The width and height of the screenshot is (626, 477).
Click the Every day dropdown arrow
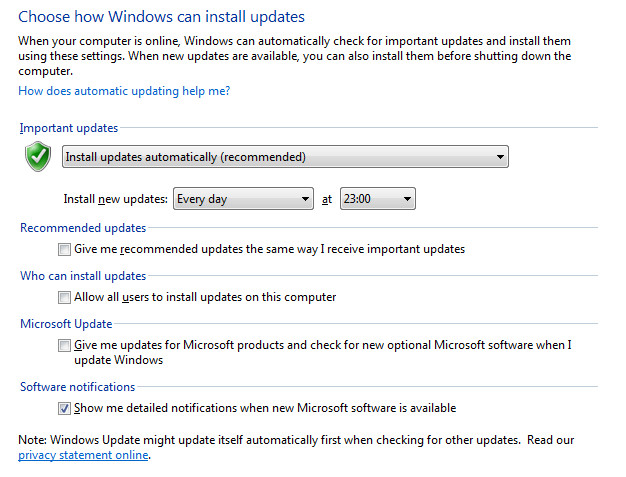pos(305,199)
